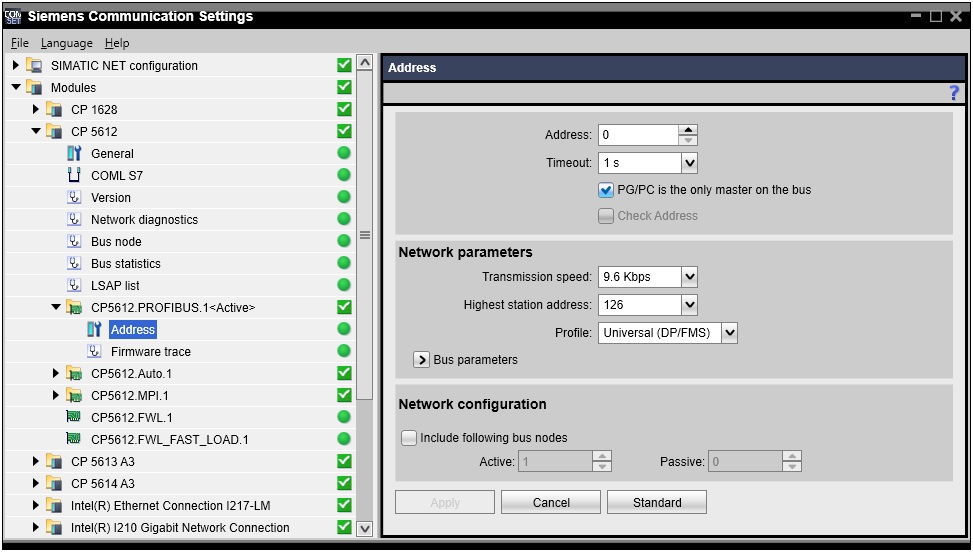Enable Include following bus nodes checkbox
The height and width of the screenshot is (552, 973).
[x=408, y=438]
